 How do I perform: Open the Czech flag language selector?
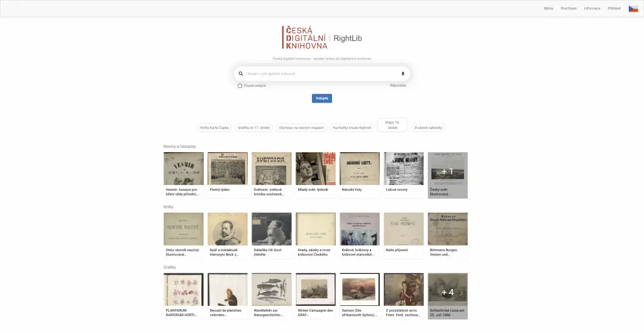pyautogui.click(x=633, y=9)
